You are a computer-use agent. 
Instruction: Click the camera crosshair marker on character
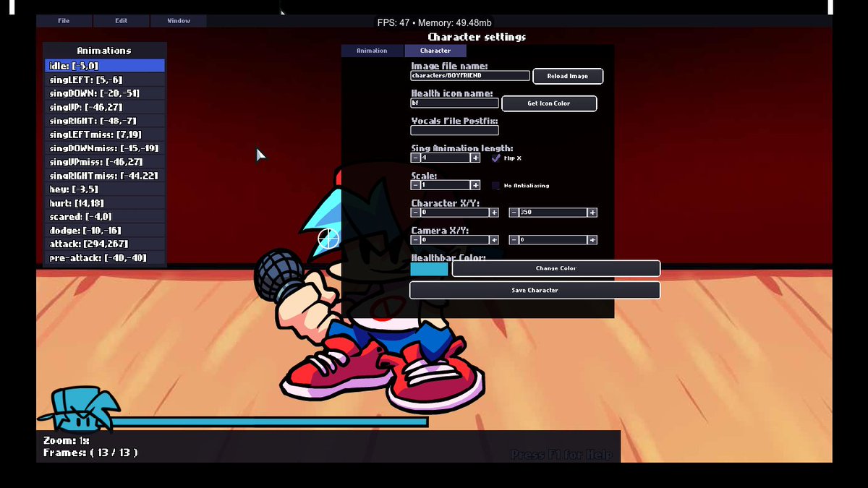coord(328,237)
